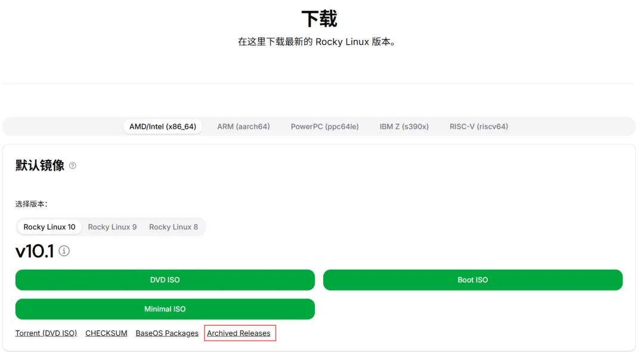The image size is (644, 352).
Task: Browse the BaseOS Packages link
Action: [x=167, y=333]
